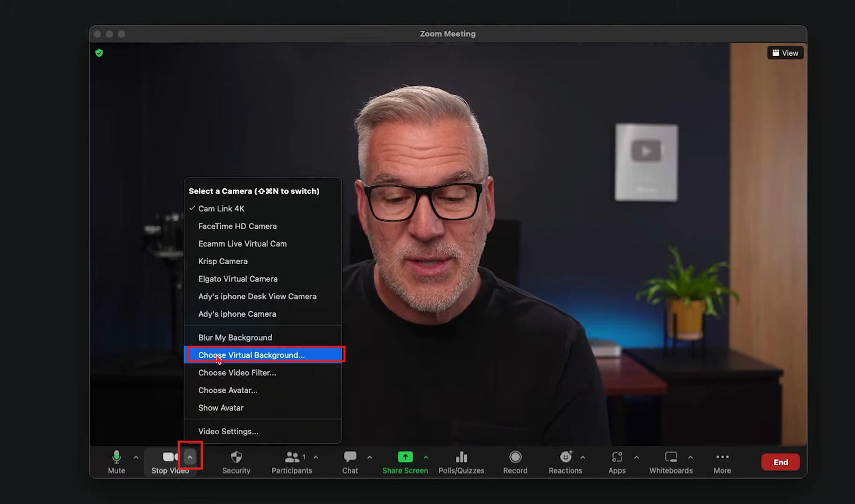The height and width of the screenshot is (504, 855).
Task: Open Whiteboards
Action: (671, 462)
